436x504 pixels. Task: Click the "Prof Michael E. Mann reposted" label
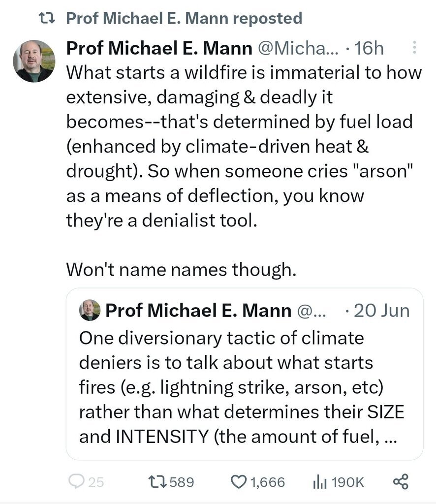tap(184, 18)
